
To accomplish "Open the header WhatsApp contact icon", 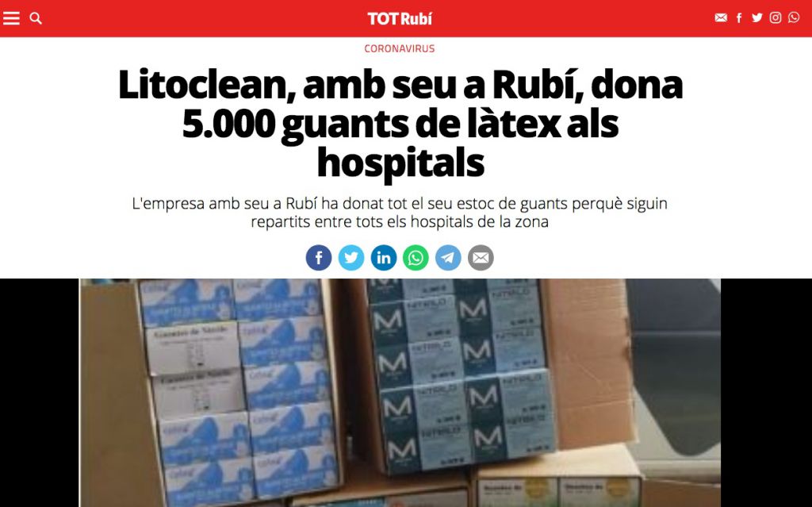I will point(793,17).
